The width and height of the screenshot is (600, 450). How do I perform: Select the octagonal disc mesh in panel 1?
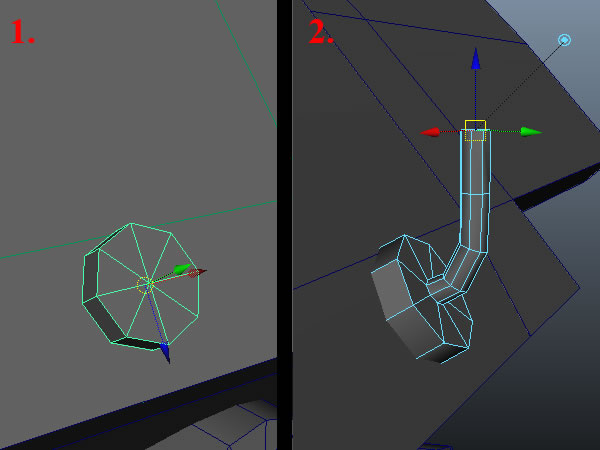tap(141, 287)
